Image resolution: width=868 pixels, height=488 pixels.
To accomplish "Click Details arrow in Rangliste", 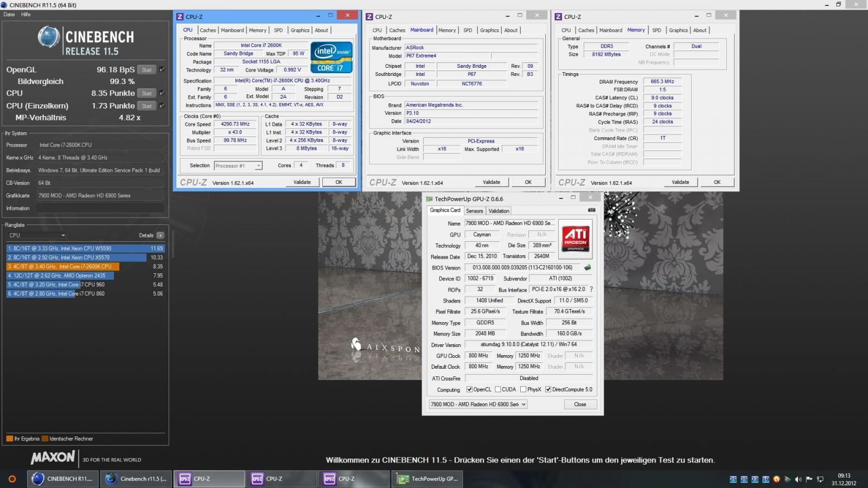I will pos(160,235).
